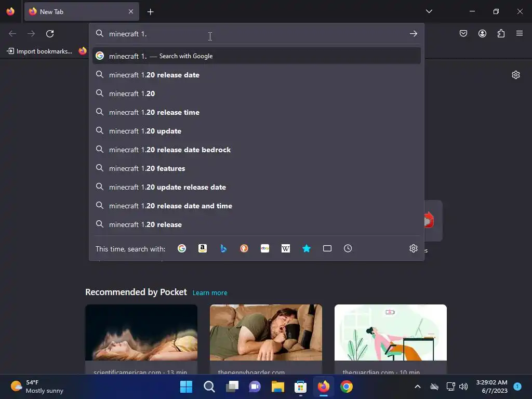
Task: Open Save to Pocket icon
Action: (463, 33)
